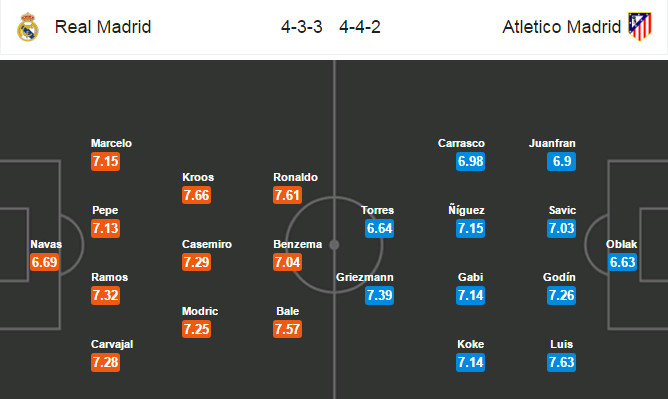Image resolution: width=668 pixels, height=399 pixels.
Task: Click Bale's 7.57 rating badge
Action: [288, 329]
